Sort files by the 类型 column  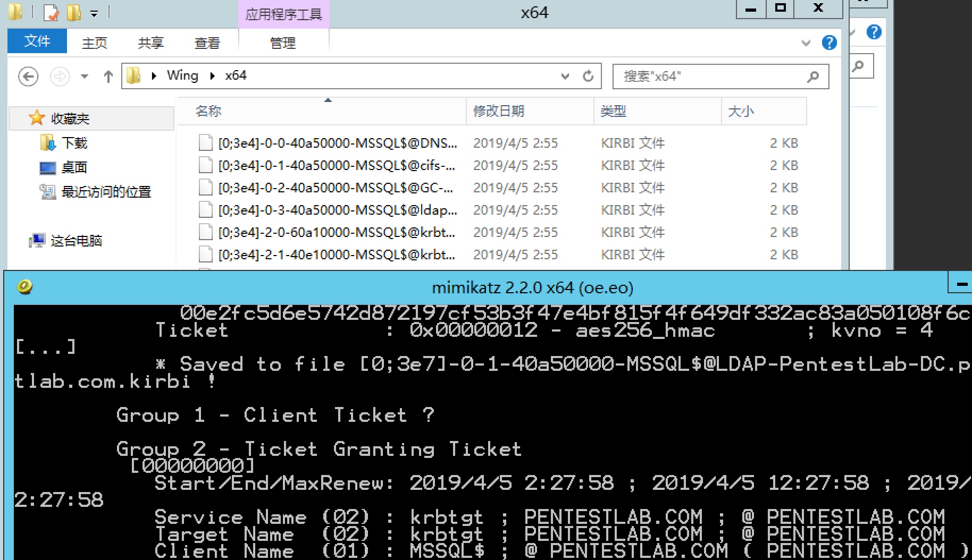[658, 111]
